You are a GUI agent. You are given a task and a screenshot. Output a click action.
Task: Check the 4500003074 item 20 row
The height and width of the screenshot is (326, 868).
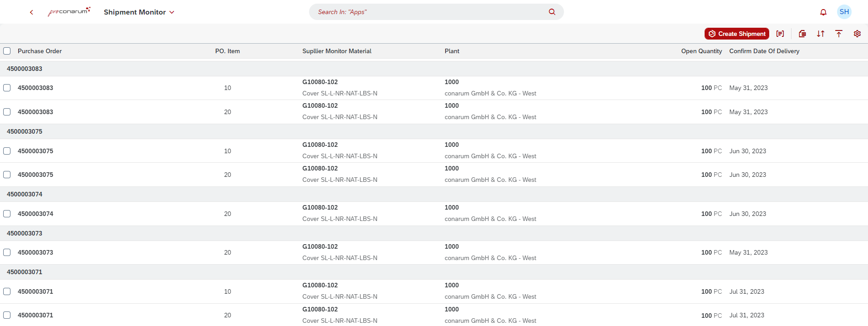click(7, 214)
